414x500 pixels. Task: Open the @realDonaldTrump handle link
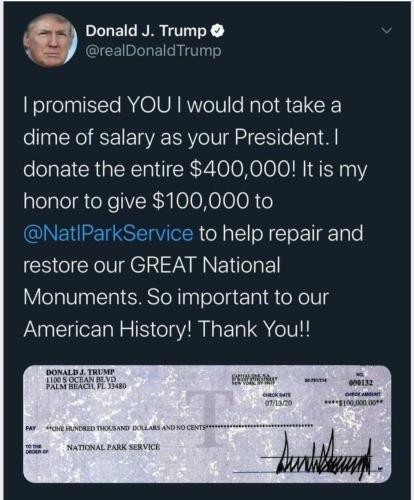[153, 51]
